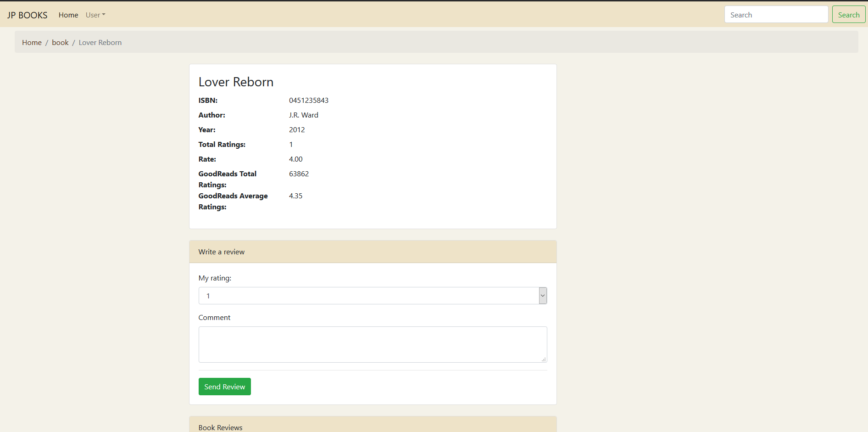Click the Year label
This screenshot has width=868, height=432.
(x=207, y=129)
